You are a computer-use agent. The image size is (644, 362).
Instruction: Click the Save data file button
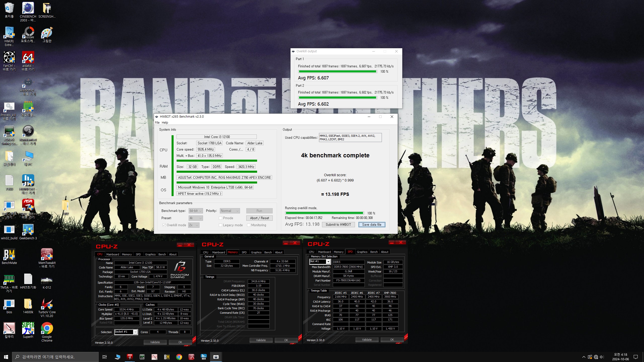tap(372, 224)
